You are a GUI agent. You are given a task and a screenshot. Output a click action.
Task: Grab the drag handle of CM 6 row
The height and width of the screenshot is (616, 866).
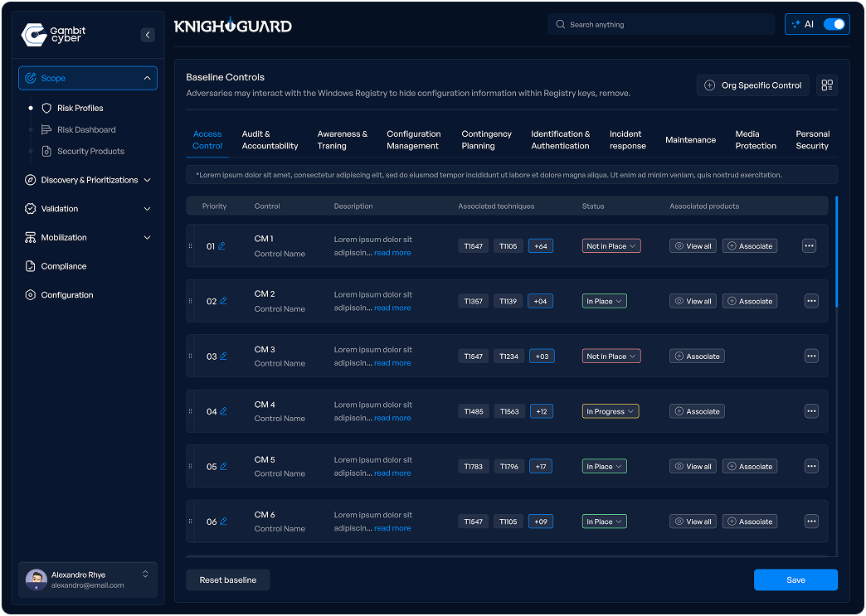(x=191, y=521)
